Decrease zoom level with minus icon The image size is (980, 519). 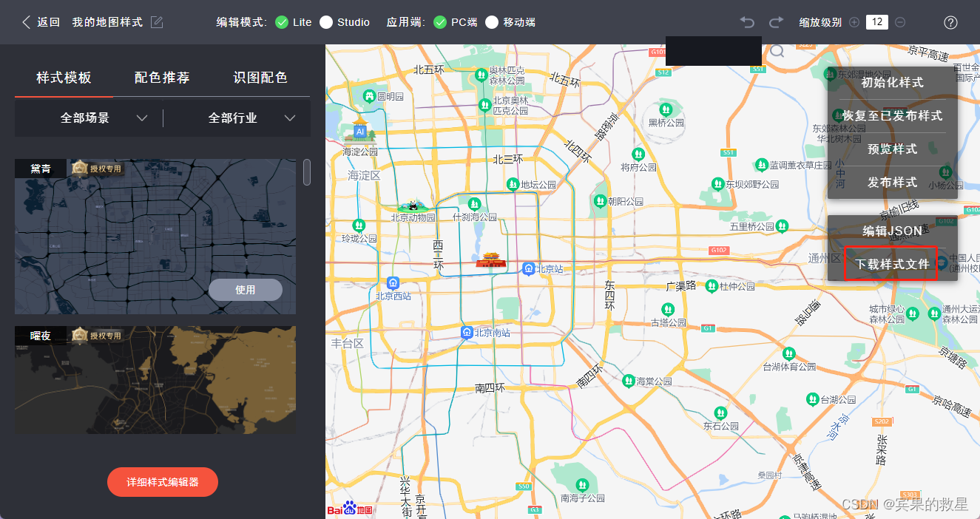pos(901,22)
